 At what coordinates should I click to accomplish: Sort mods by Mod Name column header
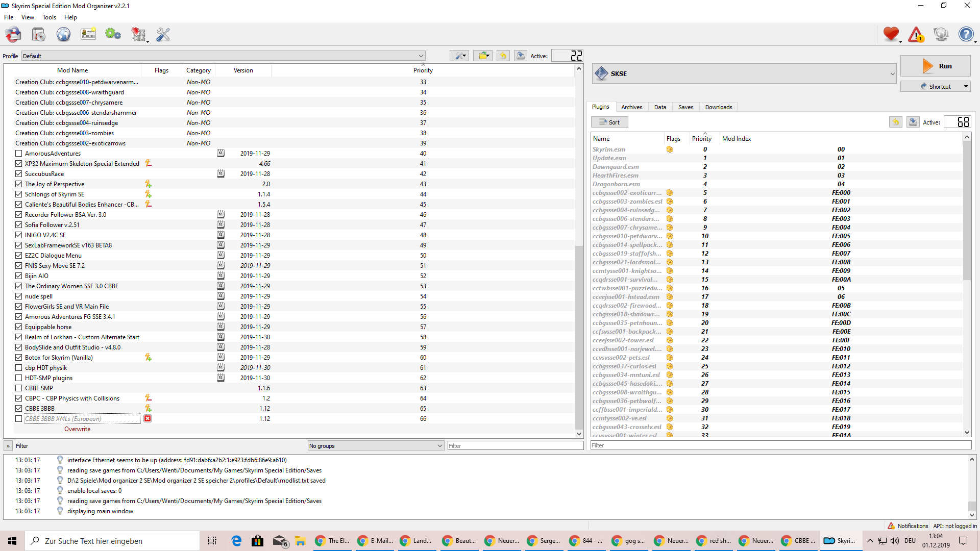(x=72, y=70)
